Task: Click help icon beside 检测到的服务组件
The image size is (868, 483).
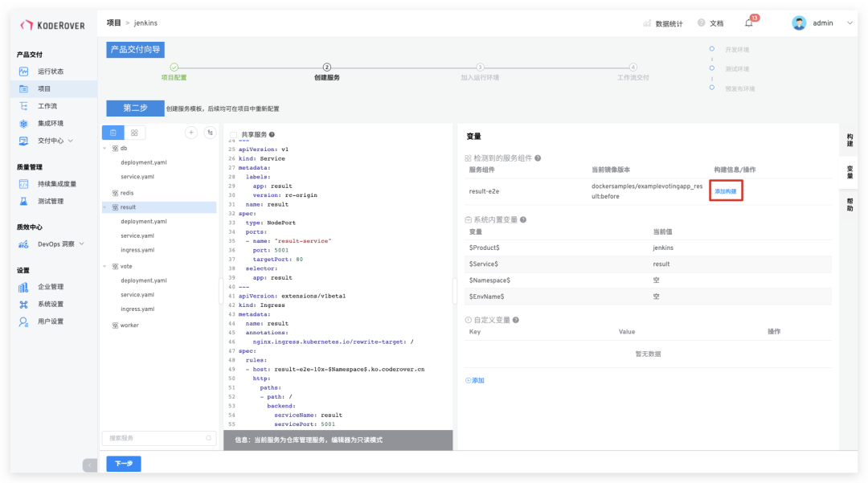Action: [x=538, y=158]
